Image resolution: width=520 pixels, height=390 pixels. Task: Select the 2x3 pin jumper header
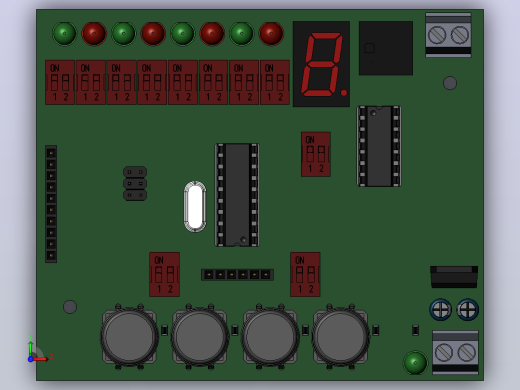coord(135,184)
